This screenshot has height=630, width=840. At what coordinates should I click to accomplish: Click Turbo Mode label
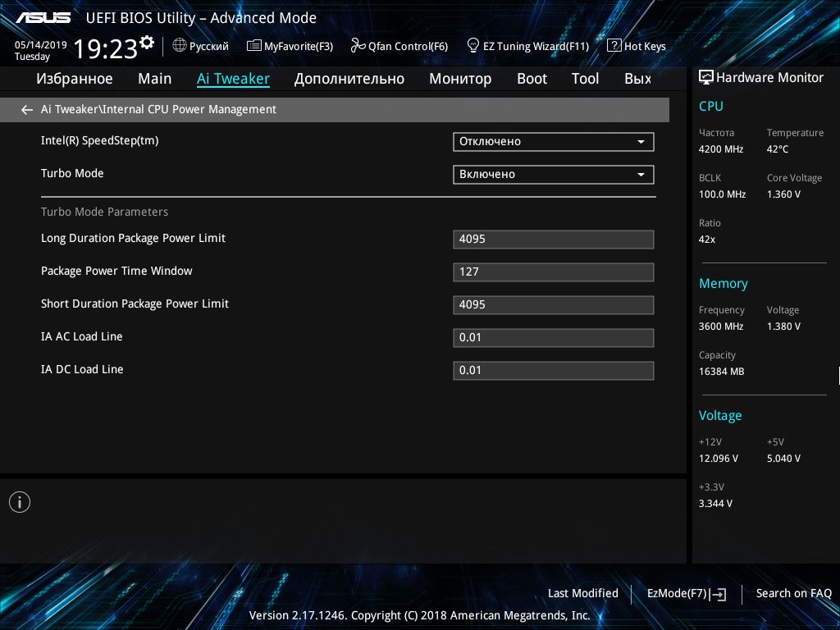pyautogui.click(x=72, y=173)
